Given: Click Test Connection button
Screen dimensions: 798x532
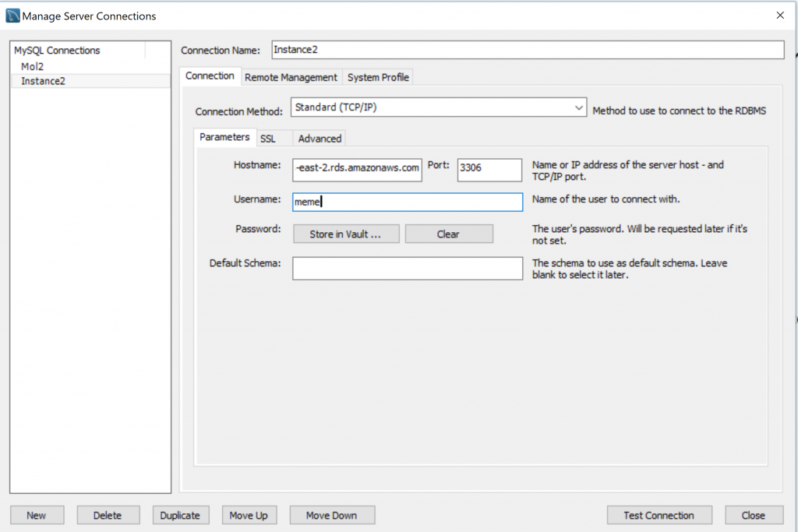Looking at the screenshot, I should click(x=659, y=515).
